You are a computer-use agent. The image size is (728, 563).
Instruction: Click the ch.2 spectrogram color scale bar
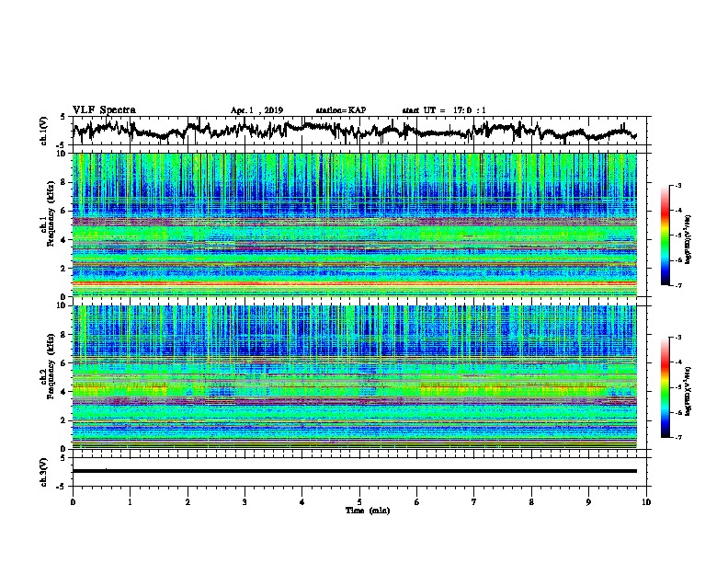pos(665,387)
